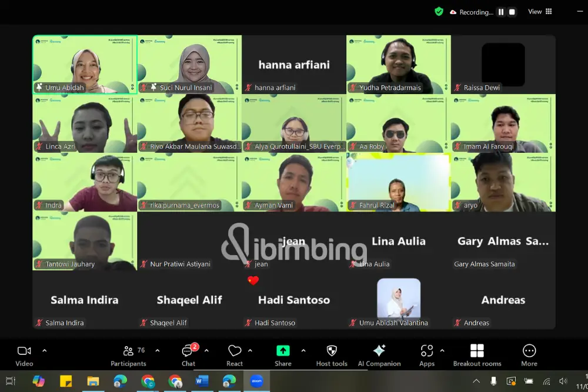
Task: Open the Host tools shield icon
Action: pyautogui.click(x=331, y=351)
